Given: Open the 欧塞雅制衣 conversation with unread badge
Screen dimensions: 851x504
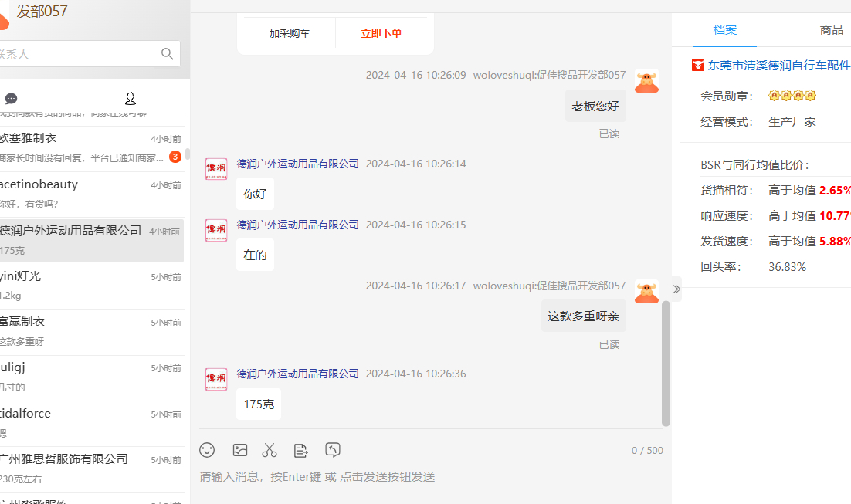Looking at the screenshot, I should pos(91,147).
